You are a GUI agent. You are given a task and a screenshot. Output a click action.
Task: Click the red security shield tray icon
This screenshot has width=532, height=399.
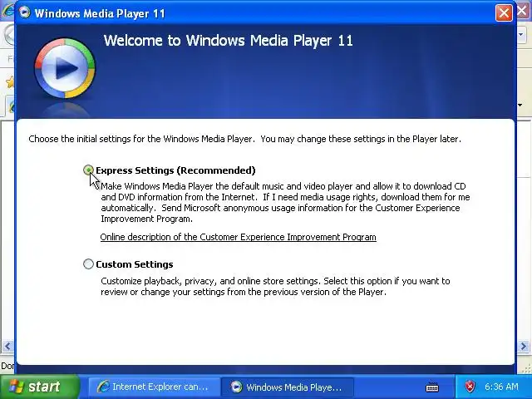[x=470, y=387]
